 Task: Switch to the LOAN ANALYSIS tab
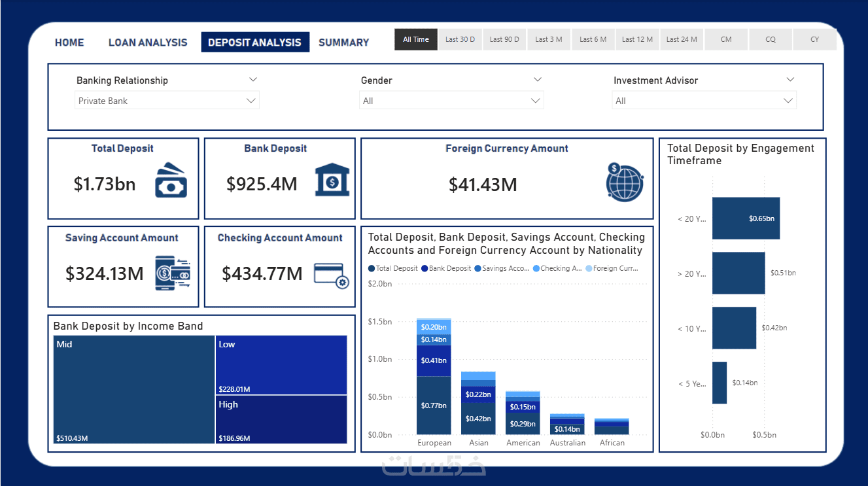pyautogui.click(x=148, y=43)
